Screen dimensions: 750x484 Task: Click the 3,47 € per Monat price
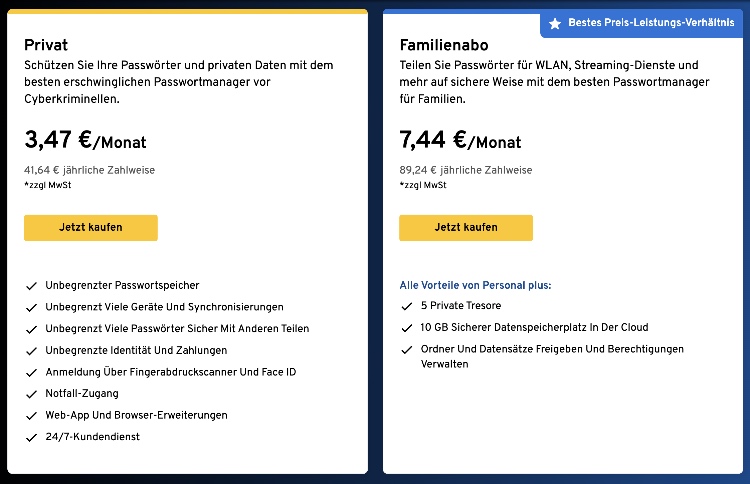tap(85, 140)
